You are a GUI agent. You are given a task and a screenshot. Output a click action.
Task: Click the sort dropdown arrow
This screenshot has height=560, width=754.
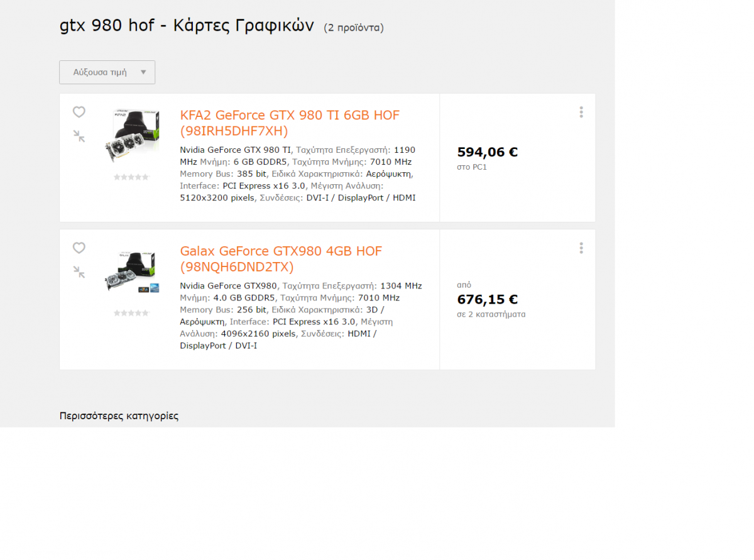coord(143,72)
